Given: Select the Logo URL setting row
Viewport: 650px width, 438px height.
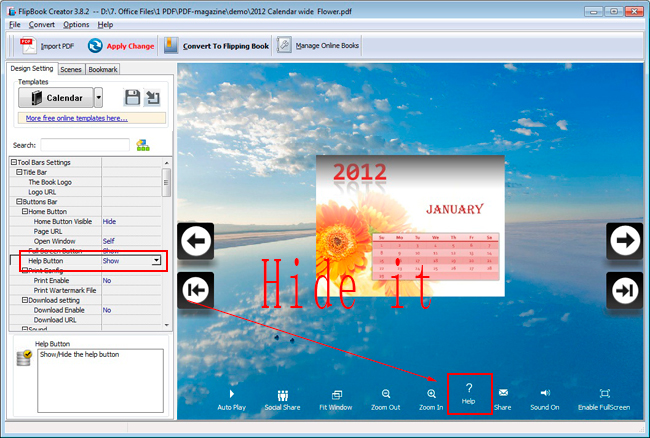Looking at the screenshot, I should coord(85,192).
